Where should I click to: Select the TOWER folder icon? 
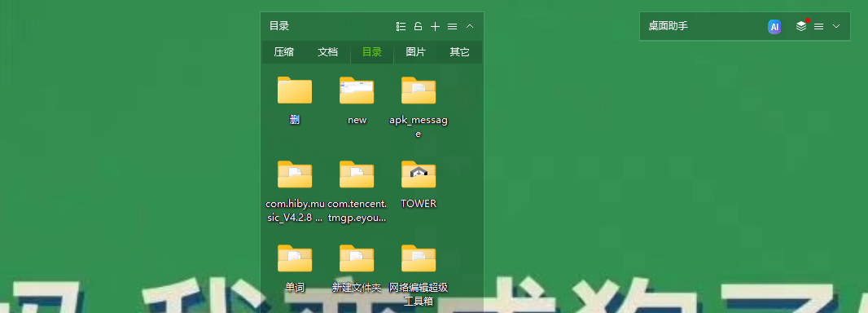tap(419, 174)
